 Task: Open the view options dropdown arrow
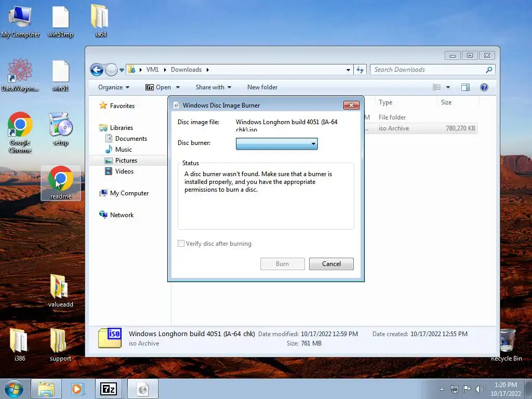click(x=448, y=87)
